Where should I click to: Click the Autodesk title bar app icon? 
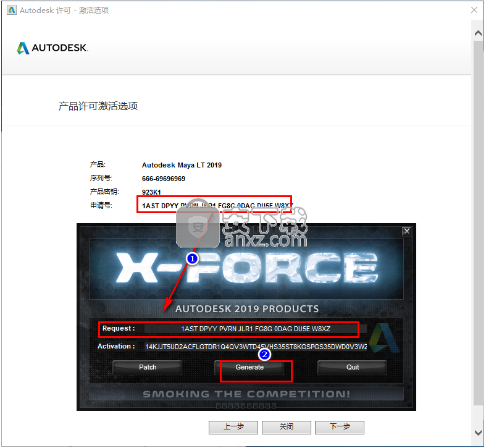click(12, 10)
